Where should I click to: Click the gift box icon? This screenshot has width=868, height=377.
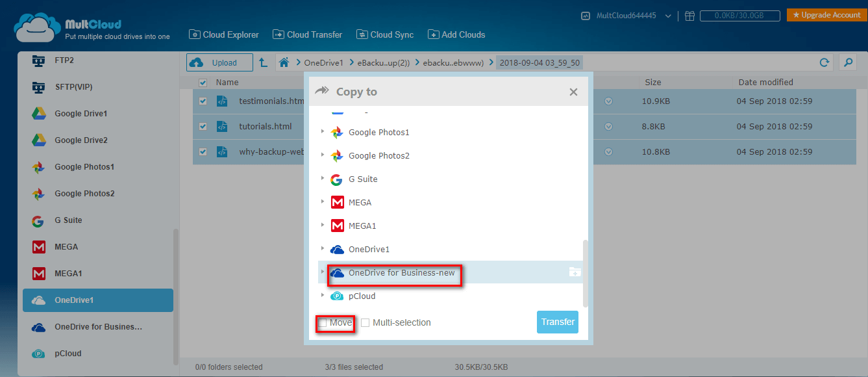[689, 16]
